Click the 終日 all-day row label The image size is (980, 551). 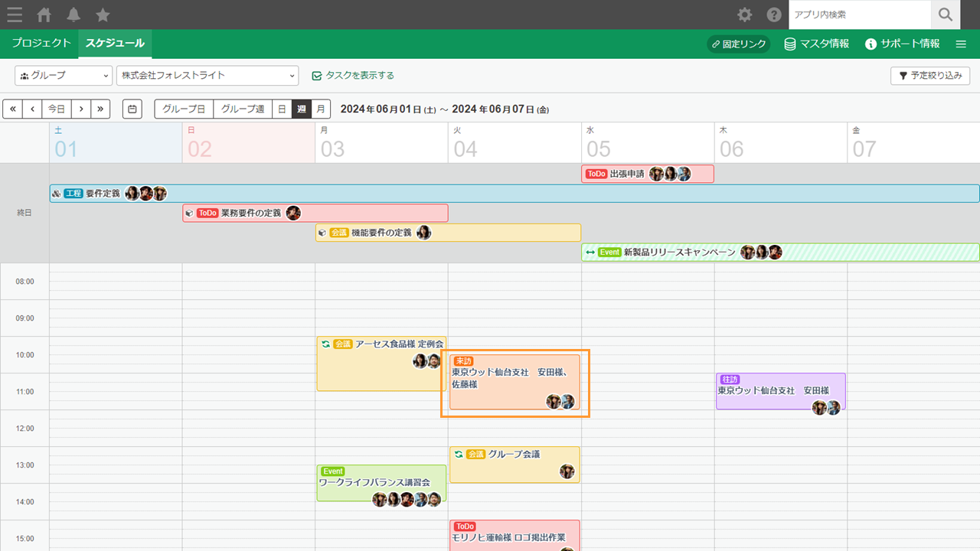point(24,213)
